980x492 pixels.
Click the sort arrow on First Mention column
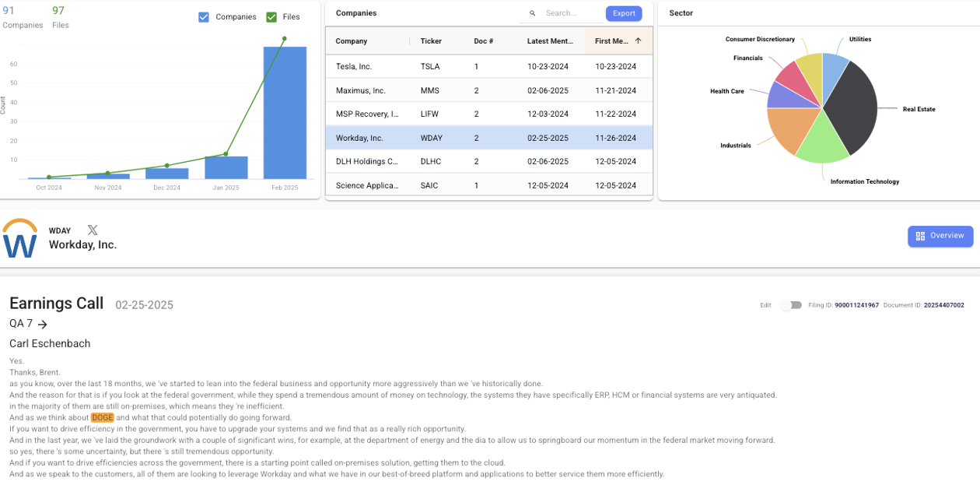pyautogui.click(x=638, y=41)
